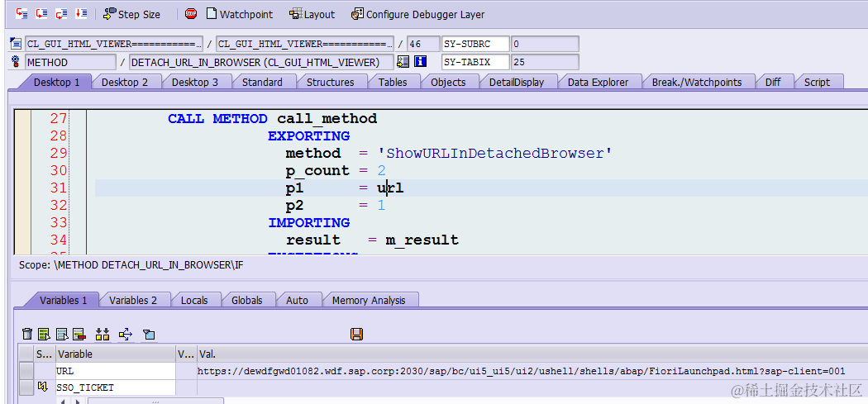The height and width of the screenshot is (404, 868).
Task: Select the Variables 2 tab
Action: (x=133, y=301)
